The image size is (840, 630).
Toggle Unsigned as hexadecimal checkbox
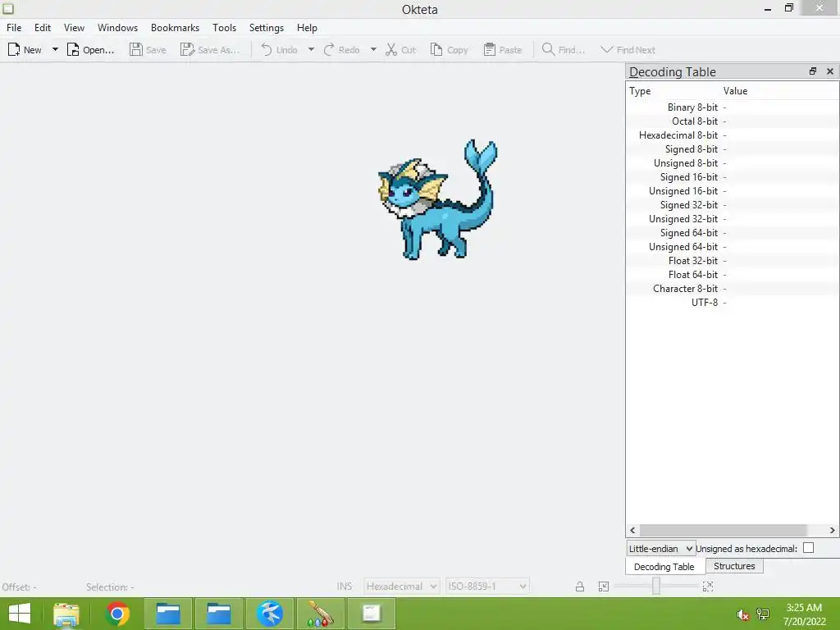(x=808, y=547)
